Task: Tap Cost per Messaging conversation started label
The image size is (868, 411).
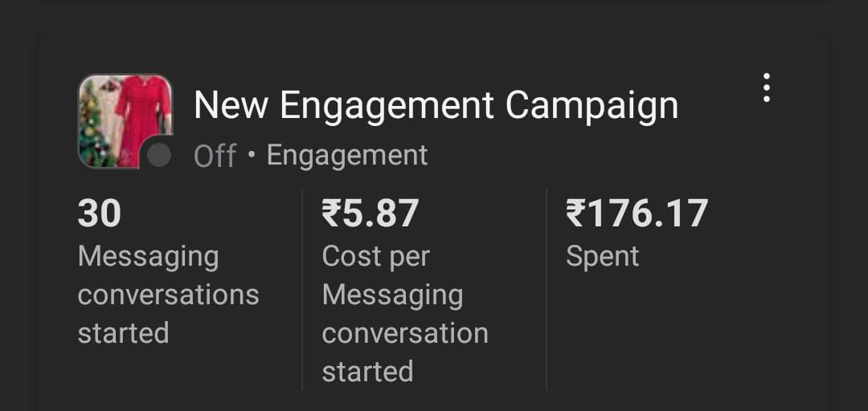Action: [x=405, y=314]
